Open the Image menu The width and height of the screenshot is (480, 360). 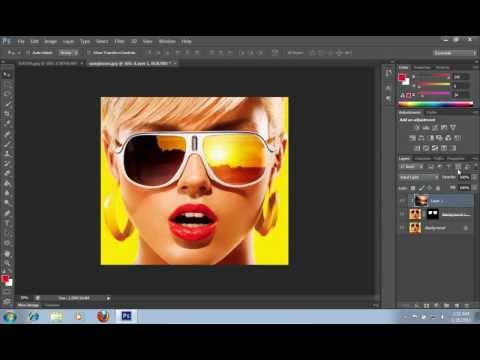pos(51,41)
